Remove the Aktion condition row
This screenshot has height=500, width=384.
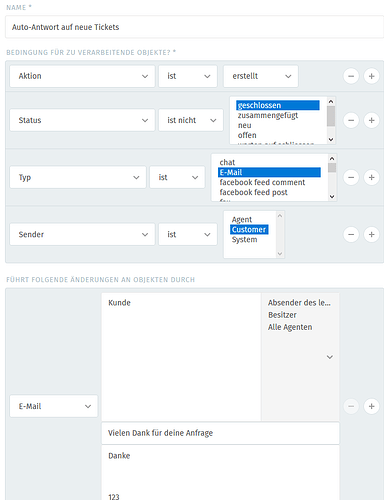tap(351, 76)
